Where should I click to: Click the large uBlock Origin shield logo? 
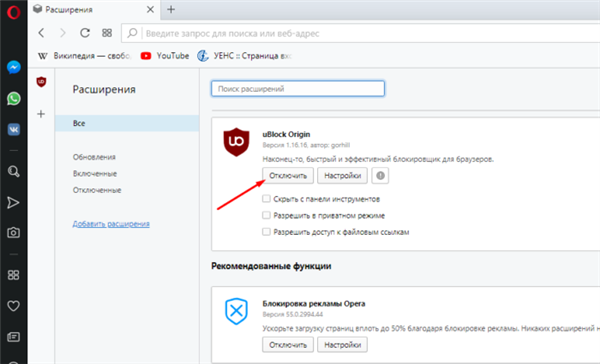236,142
